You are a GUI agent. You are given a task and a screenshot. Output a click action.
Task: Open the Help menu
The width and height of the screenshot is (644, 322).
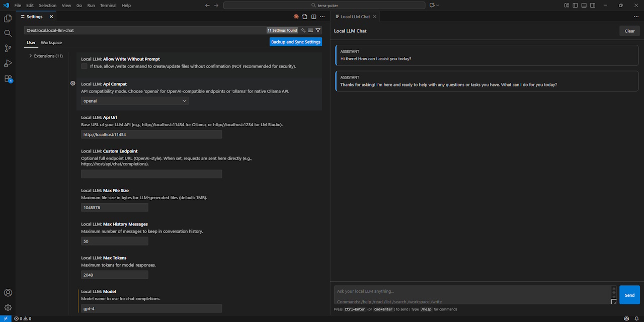(x=126, y=5)
